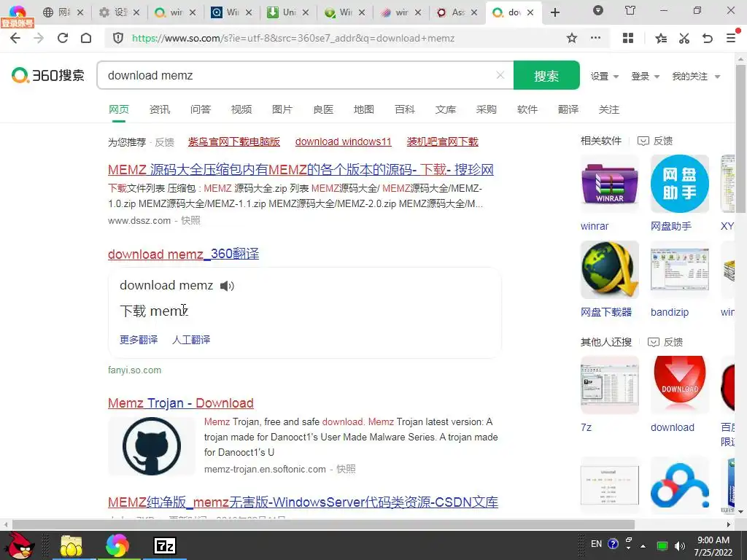Click the 登录账号 badge at top left
The width and height of the screenshot is (747, 560).
(18, 23)
